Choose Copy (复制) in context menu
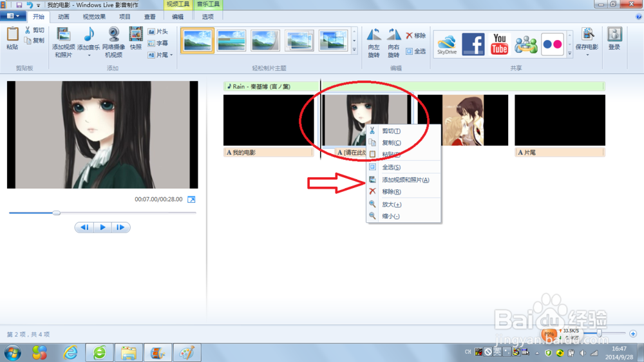This screenshot has width=644, height=362. [x=404, y=143]
